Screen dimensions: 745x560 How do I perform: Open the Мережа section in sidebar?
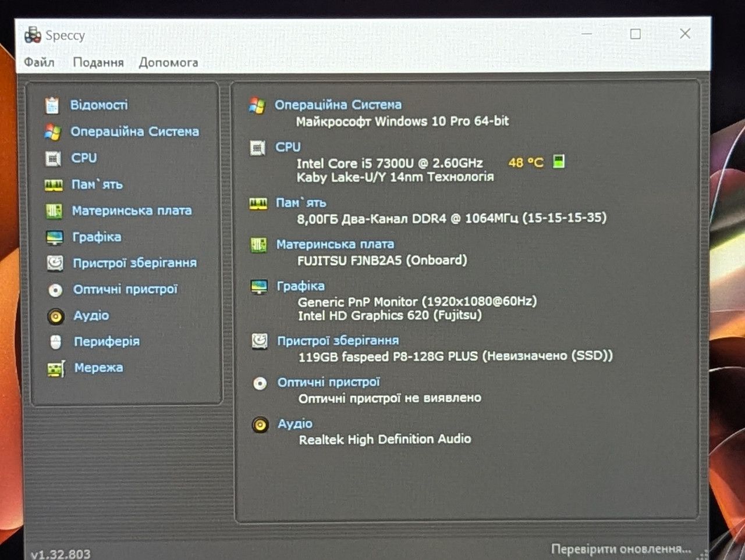coord(98,368)
